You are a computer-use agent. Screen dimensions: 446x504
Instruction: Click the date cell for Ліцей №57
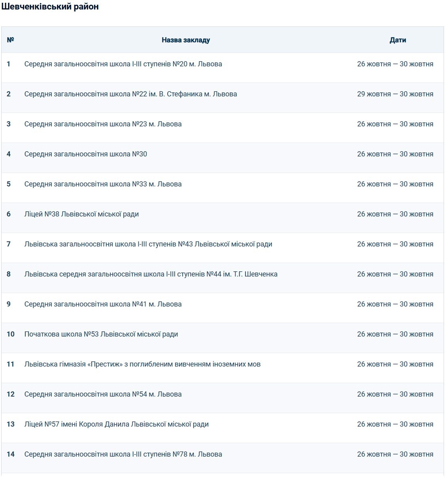pyautogui.click(x=395, y=424)
